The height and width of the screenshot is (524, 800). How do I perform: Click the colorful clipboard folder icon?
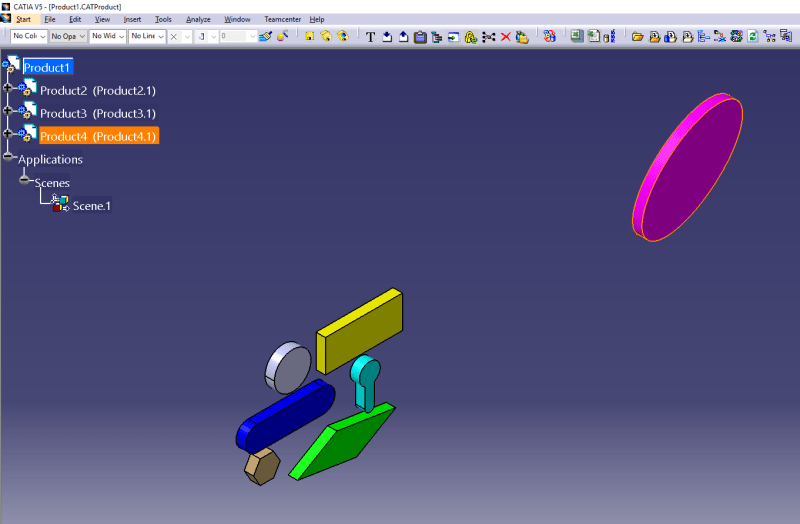pos(522,37)
